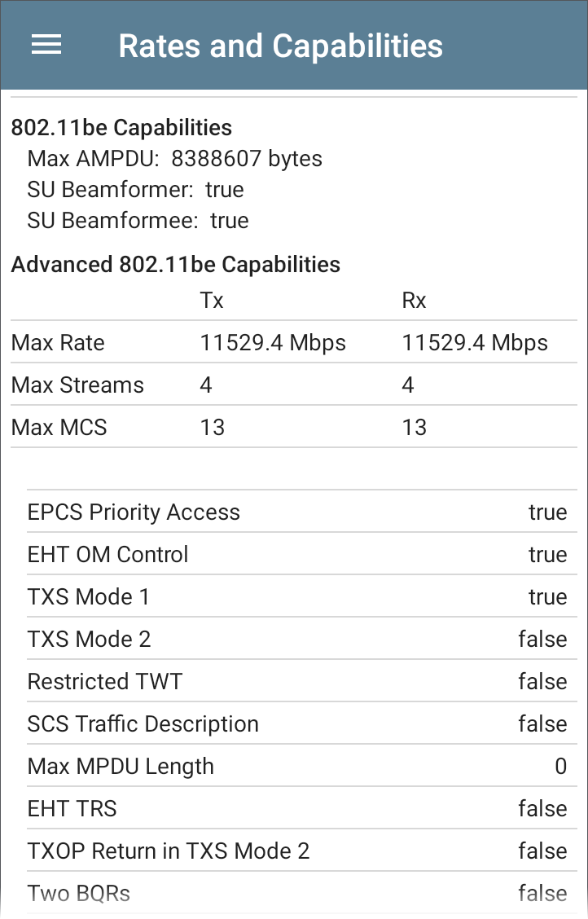The image size is (588, 919).
Task: Tap the EHT OM Control row
Action: (296, 555)
